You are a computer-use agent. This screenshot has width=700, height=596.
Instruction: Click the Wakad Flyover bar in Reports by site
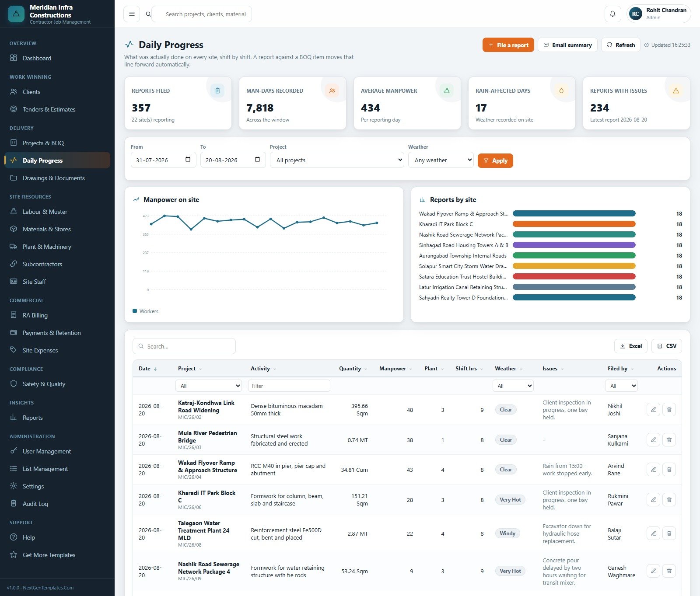(x=574, y=214)
